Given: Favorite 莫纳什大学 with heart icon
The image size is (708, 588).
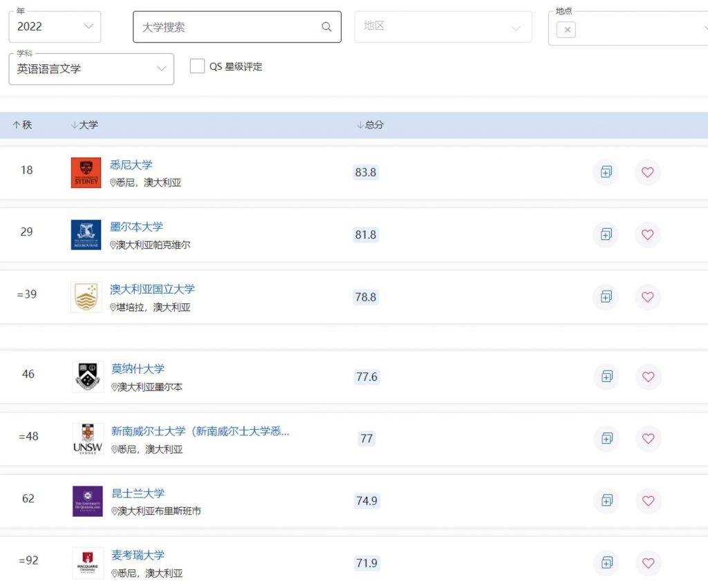Looking at the screenshot, I should [x=649, y=377].
